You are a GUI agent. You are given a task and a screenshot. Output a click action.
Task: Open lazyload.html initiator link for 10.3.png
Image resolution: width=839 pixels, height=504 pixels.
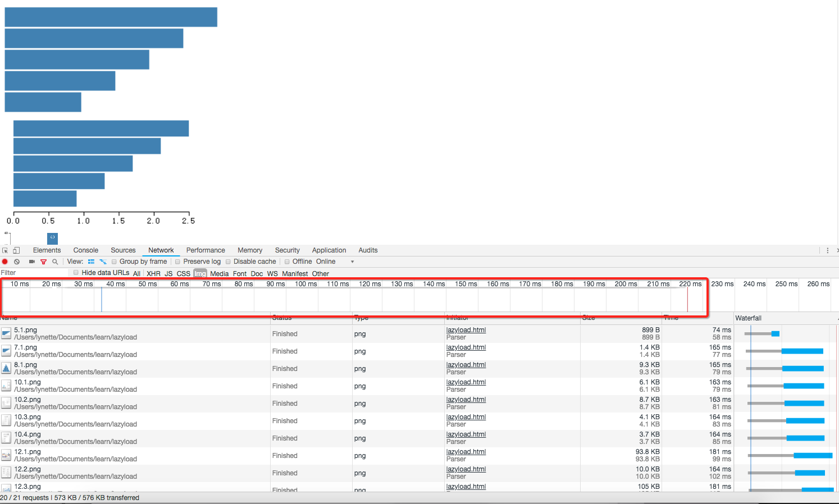click(466, 417)
